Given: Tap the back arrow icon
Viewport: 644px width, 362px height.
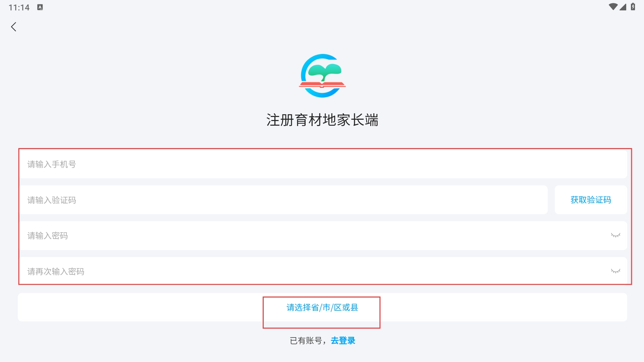Looking at the screenshot, I should [x=14, y=27].
